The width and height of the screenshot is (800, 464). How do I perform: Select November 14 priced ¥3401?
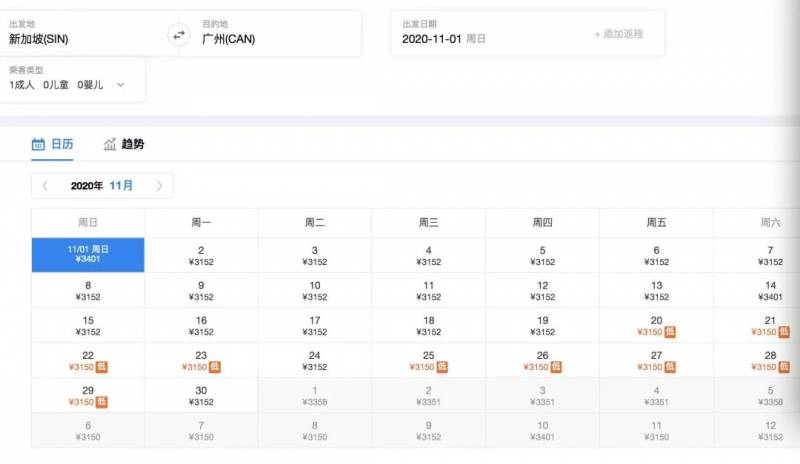(x=757, y=290)
